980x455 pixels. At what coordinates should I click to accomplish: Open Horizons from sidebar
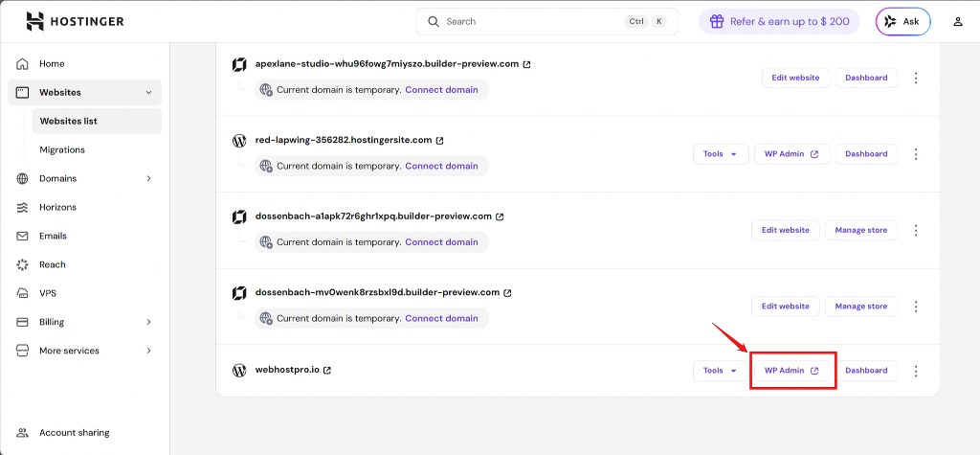point(57,207)
